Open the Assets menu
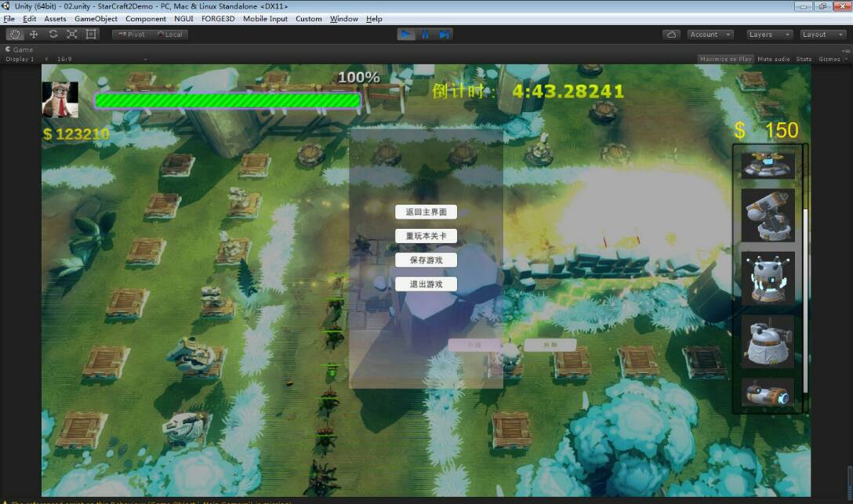This screenshot has width=853, height=504. click(55, 19)
